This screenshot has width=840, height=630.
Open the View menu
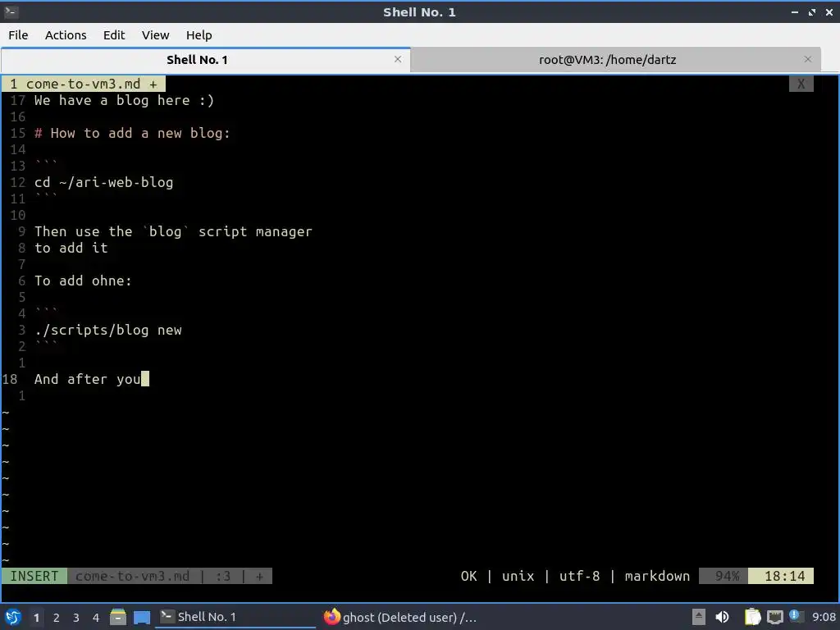point(155,34)
